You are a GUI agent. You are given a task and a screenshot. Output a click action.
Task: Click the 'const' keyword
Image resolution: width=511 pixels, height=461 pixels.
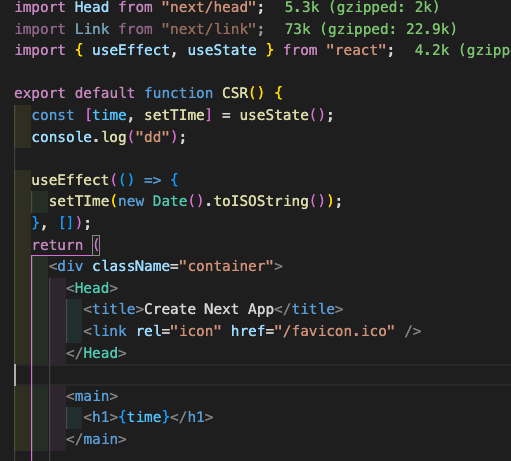coord(53,115)
